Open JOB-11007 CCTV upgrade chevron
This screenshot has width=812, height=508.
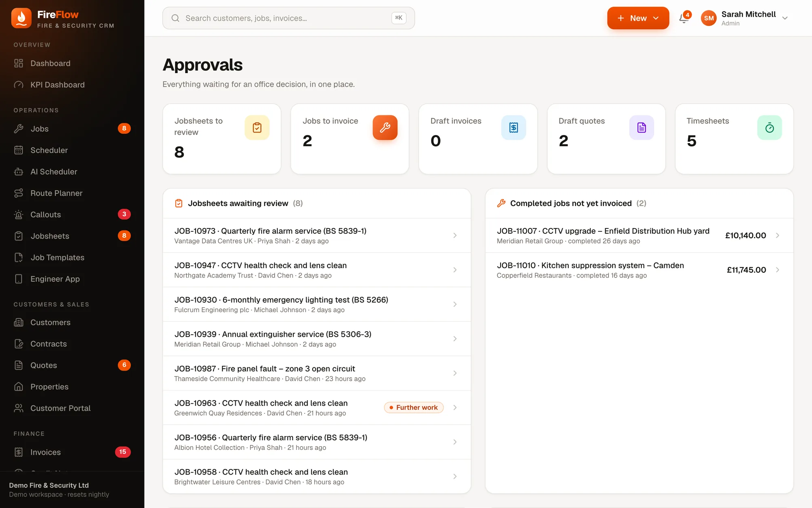click(777, 235)
